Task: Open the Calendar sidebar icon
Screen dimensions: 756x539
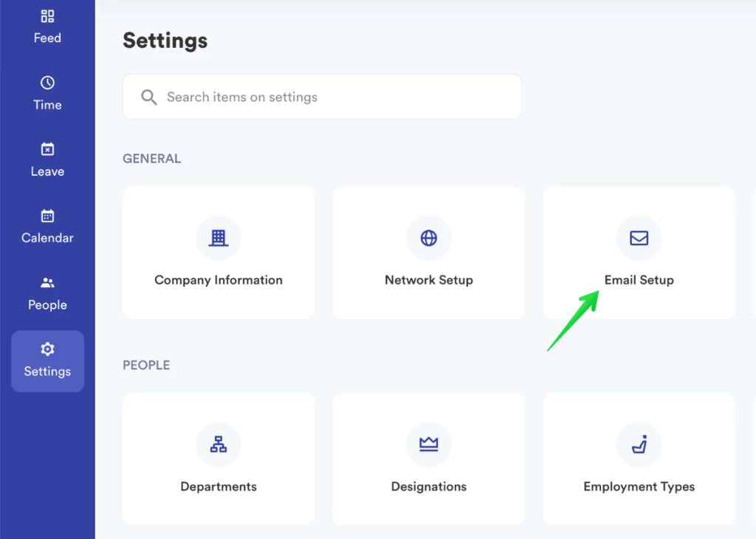Action: [47, 216]
